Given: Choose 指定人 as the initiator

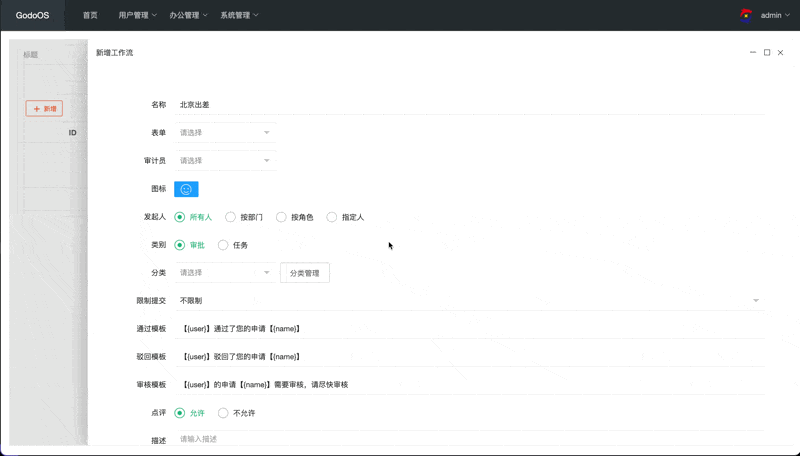Looking at the screenshot, I should tap(333, 217).
